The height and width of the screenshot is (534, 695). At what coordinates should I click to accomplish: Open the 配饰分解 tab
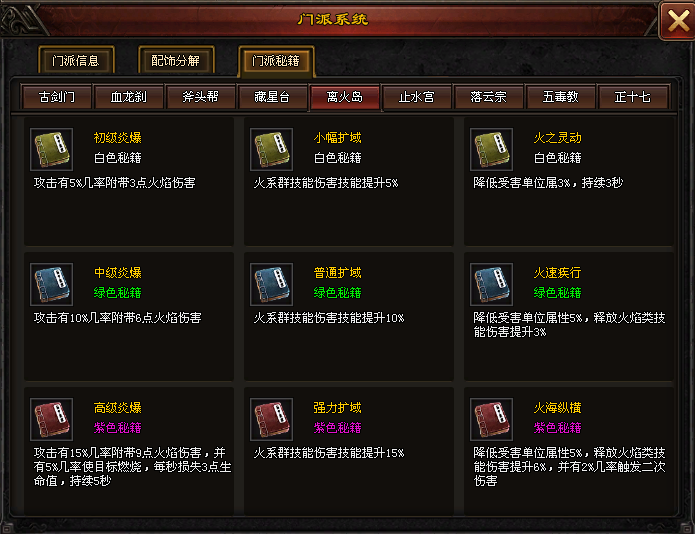coord(176,60)
